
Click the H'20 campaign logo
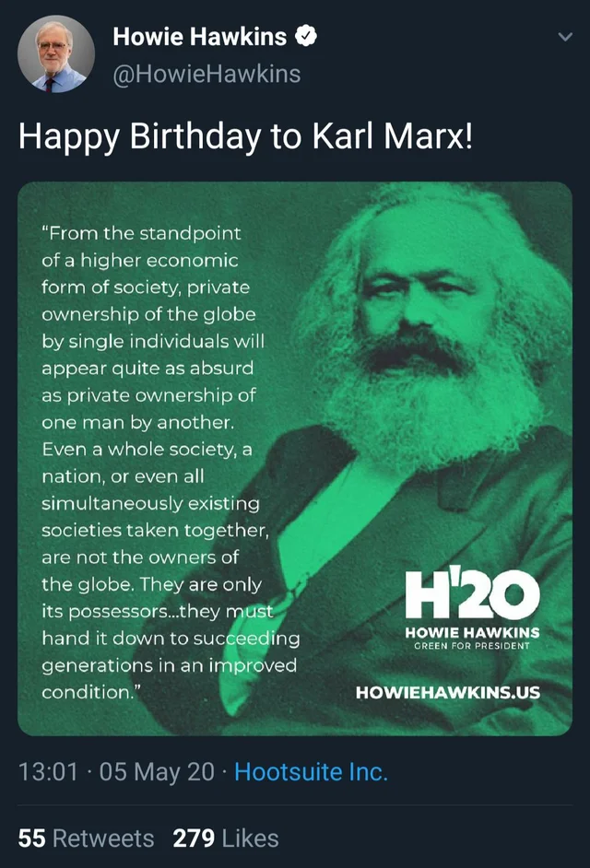pos(472,594)
